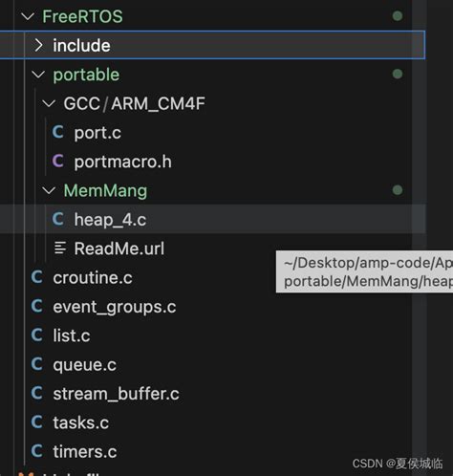
Task: Click the C icon beside event_groups.c
Action: pos(37,306)
